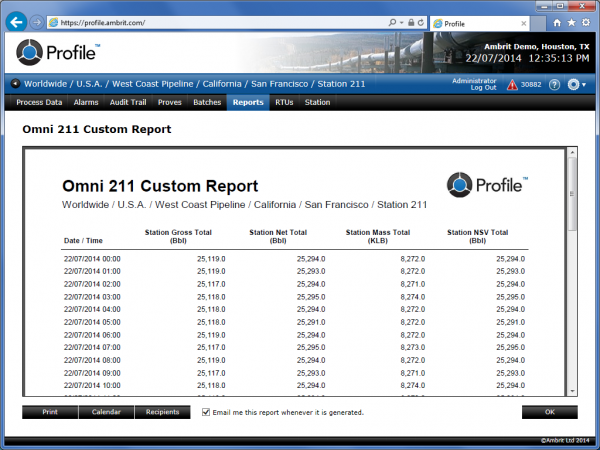Image resolution: width=600 pixels, height=450 pixels.
Task: Switch to the Station tab
Action: point(317,102)
